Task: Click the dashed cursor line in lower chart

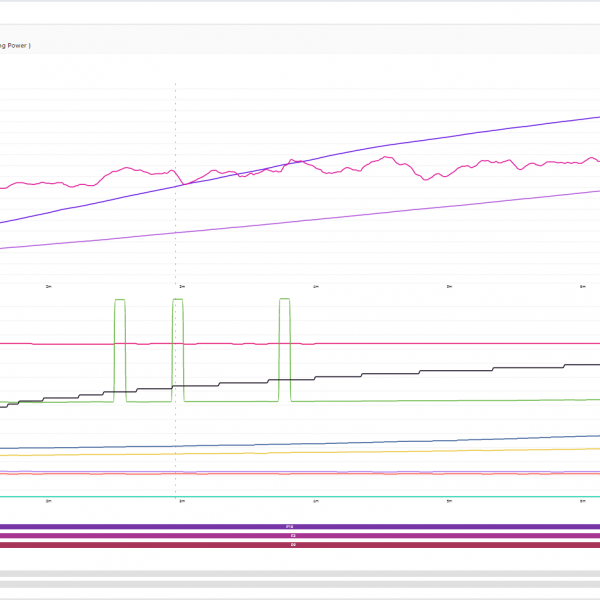Action: click(176, 420)
